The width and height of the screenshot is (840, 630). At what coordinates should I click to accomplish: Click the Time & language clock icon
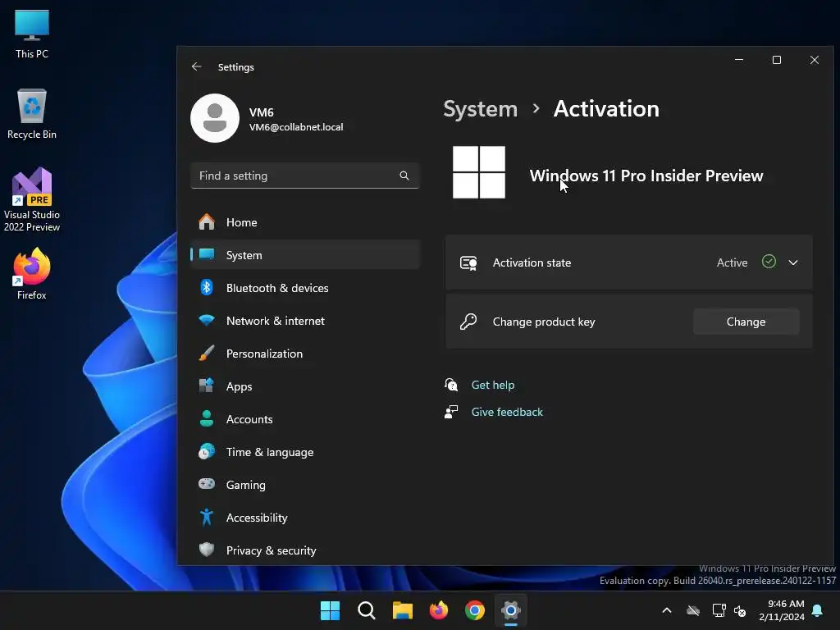point(206,452)
